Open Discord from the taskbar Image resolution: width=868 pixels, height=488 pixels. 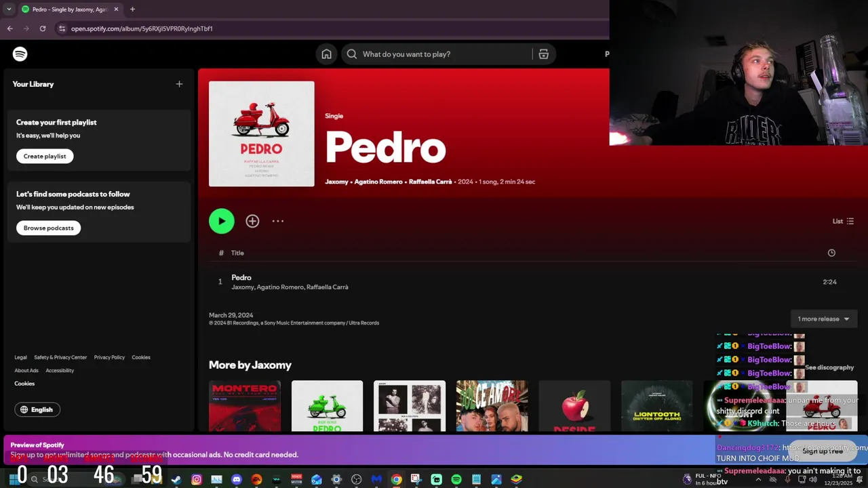click(237, 479)
